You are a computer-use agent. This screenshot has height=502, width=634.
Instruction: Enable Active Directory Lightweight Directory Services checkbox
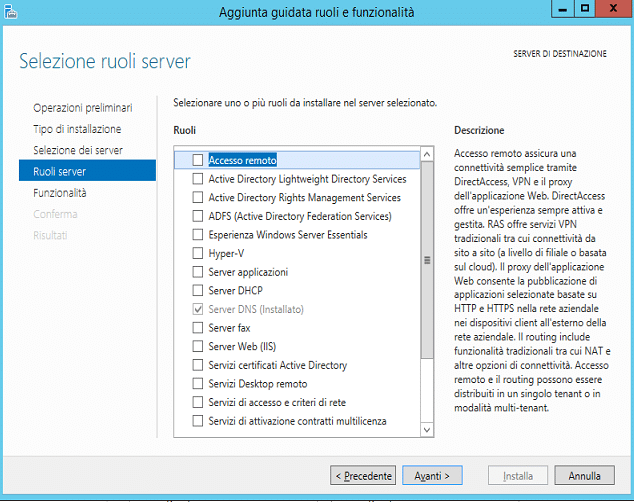(198, 179)
